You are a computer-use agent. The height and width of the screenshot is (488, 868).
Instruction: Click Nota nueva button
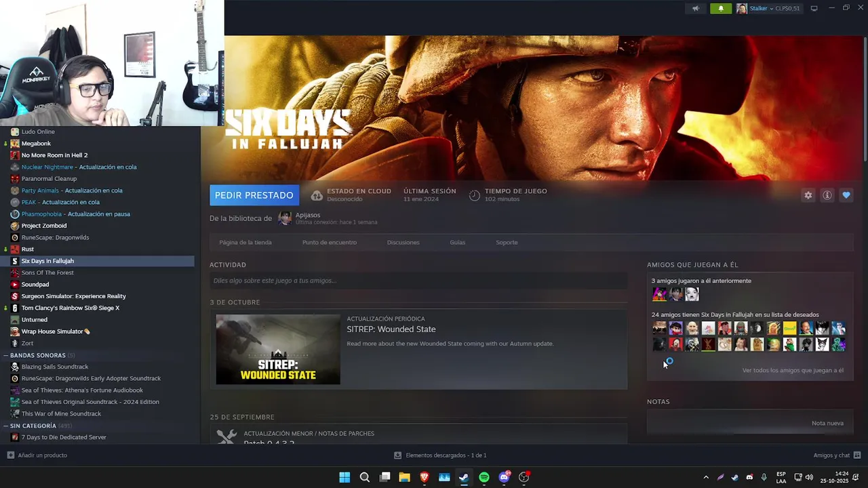click(x=827, y=424)
